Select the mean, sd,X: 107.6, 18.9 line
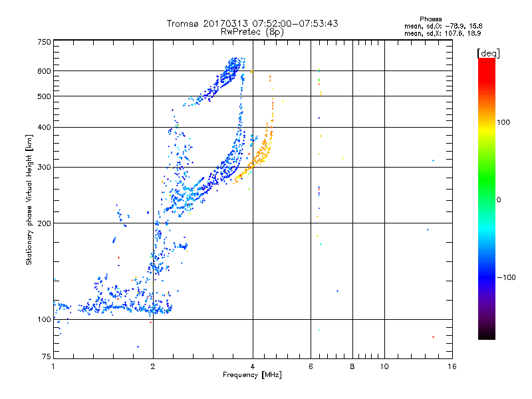This screenshot has width=532, height=399. [442, 33]
